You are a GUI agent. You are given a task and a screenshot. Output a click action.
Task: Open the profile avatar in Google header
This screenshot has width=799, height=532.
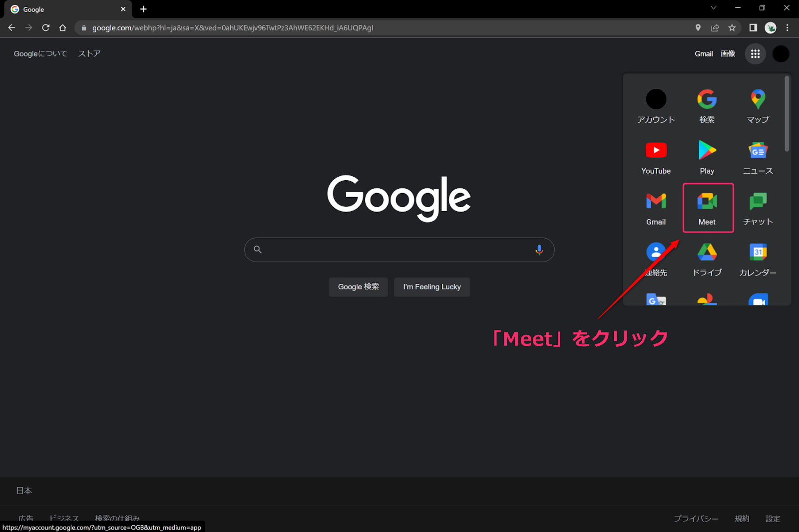(x=781, y=54)
